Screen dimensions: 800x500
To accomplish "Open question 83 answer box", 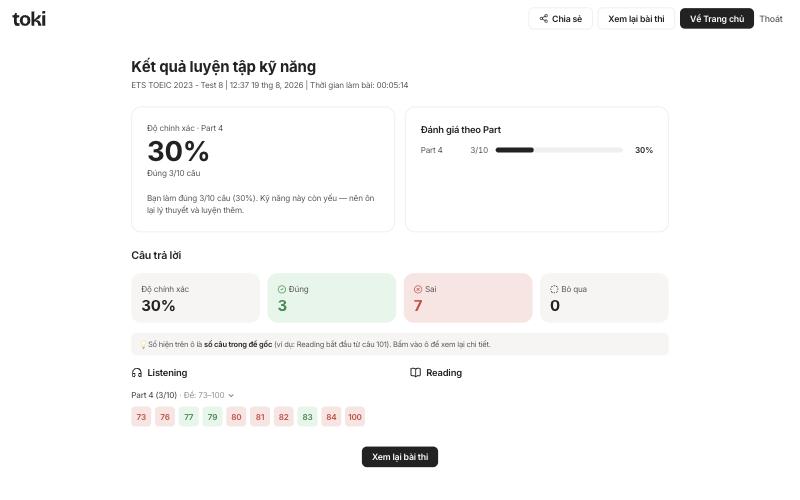I will (308, 417).
